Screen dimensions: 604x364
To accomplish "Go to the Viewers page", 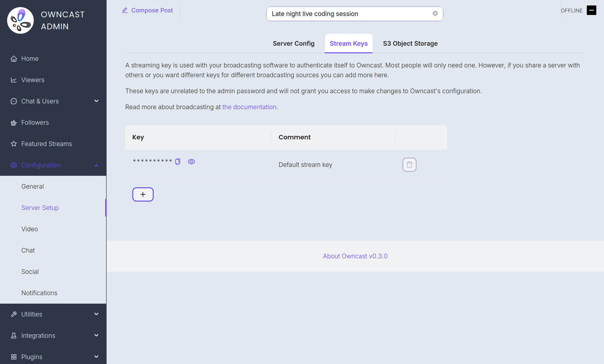I will click(x=53, y=80).
